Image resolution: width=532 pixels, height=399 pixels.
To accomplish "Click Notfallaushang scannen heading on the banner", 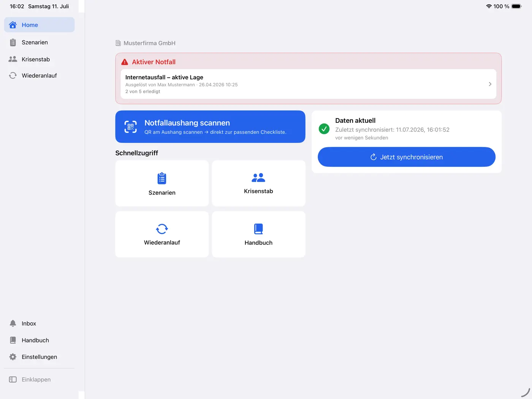I will click(187, 123).
